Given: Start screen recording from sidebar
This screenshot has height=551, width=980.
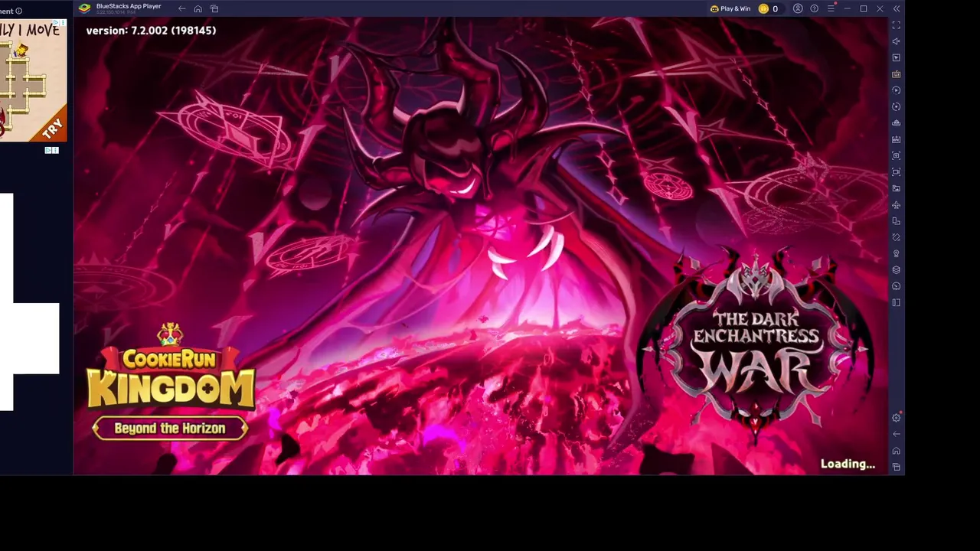Looking at the screenshot, I should 897,172.
